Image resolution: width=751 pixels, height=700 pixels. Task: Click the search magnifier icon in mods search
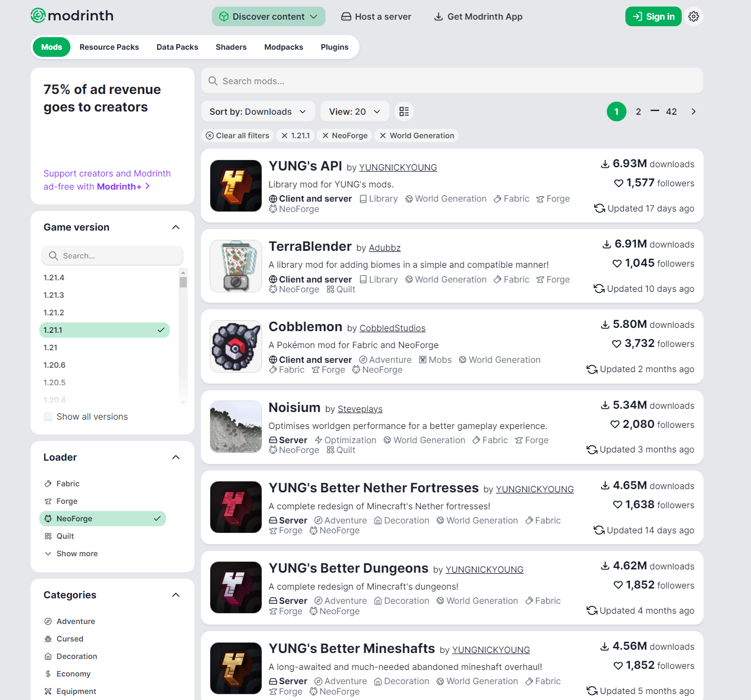coord(213,81)
